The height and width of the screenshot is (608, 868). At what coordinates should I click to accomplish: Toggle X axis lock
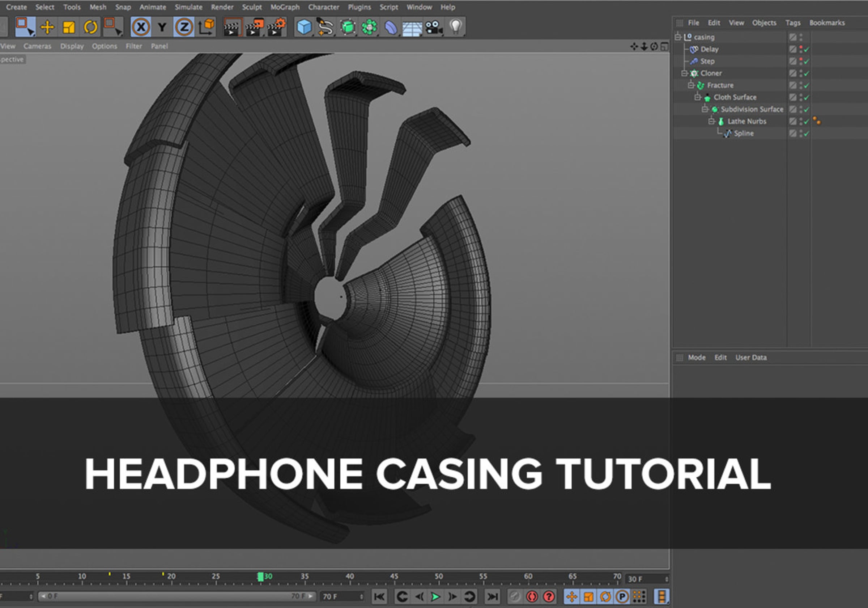point(141,27)
